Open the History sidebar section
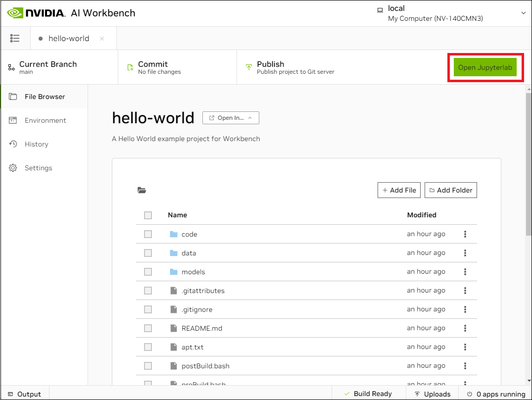The image size is (532, 400). [x=36, y=144]
